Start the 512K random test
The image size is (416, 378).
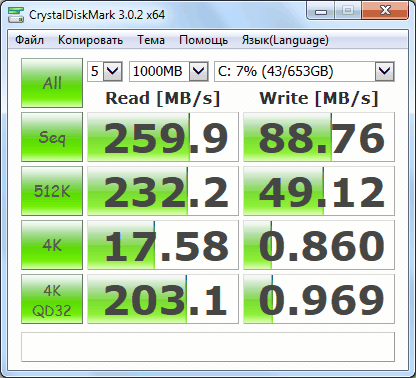[52, 191]
